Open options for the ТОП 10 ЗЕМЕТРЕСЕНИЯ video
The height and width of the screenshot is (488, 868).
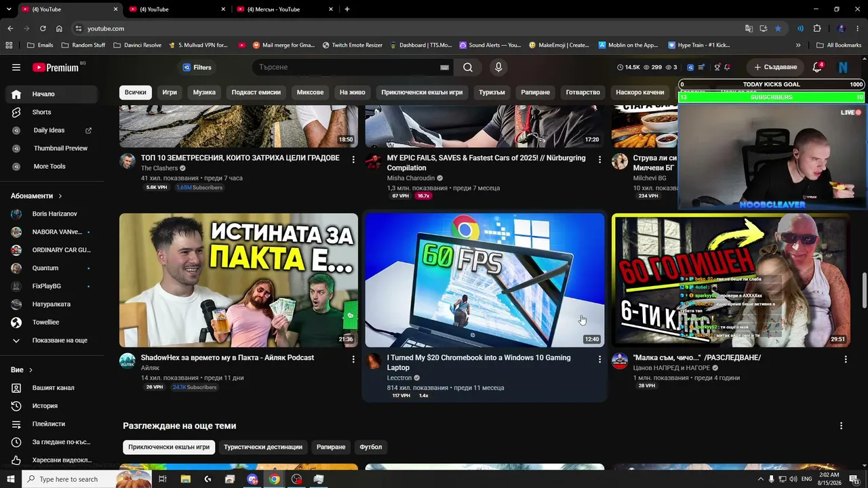point(353,159)
